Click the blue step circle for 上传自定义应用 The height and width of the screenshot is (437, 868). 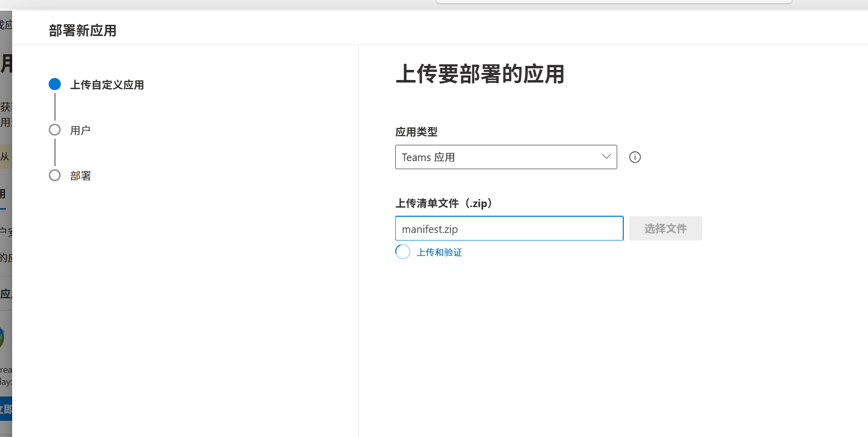point(55,84)
